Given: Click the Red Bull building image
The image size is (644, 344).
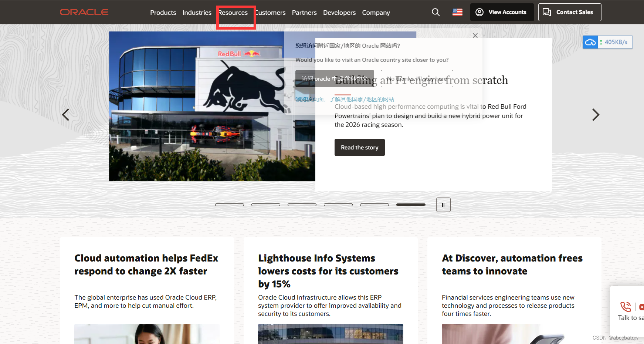Looking at the screenshot, I should (212, 106).
